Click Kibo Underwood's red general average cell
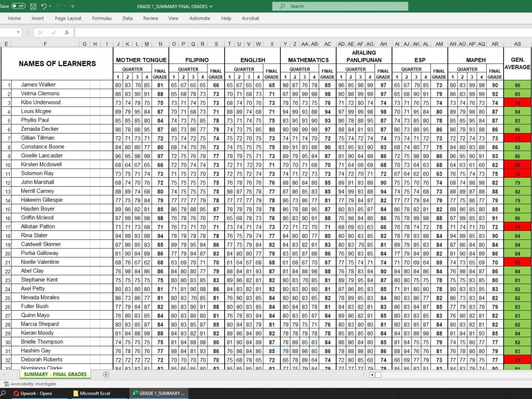 [x=518, y=103]
